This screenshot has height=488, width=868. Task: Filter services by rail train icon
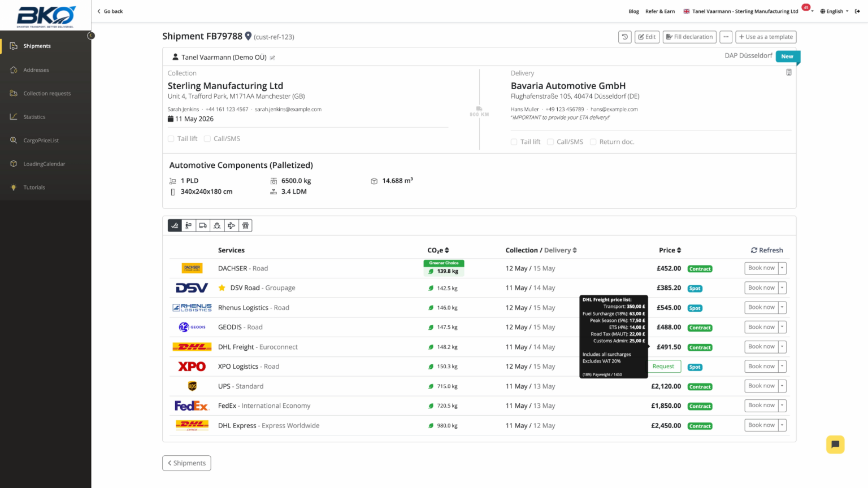[x=245, y=225]
